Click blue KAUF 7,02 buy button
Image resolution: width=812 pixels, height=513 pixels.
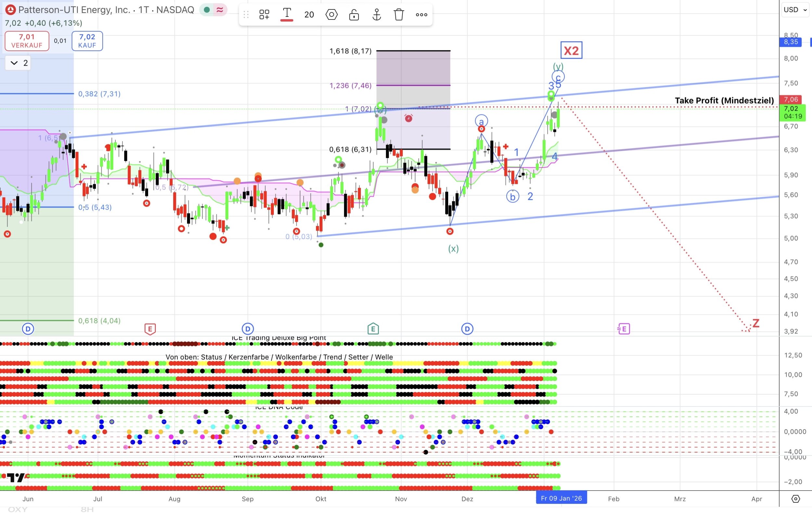tap(87, 41)
